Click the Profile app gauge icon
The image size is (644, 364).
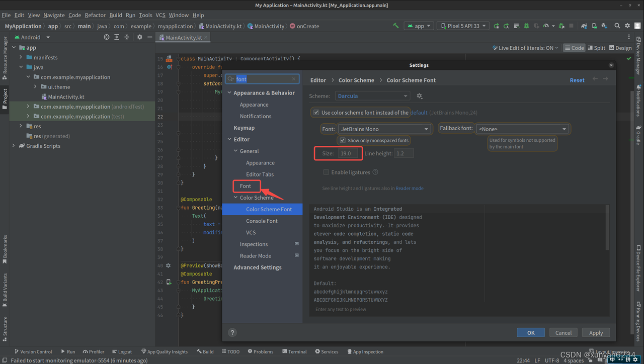pyautogui.click(x=546, y=26)
